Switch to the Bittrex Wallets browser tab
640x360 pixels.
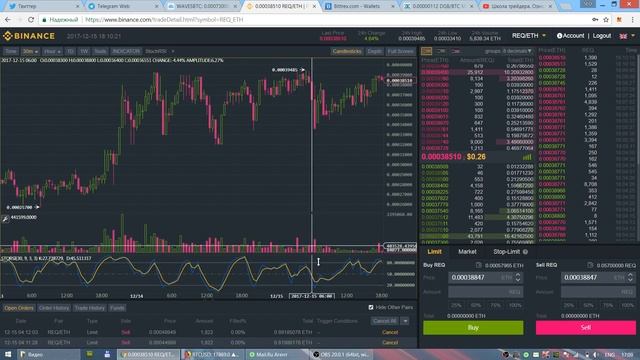tap(359, 6)
